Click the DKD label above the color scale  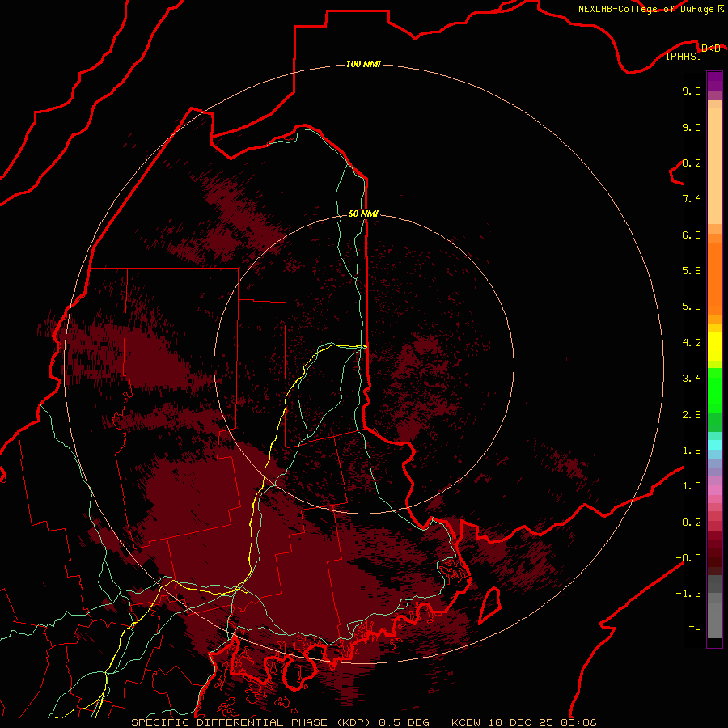[710, 48]
